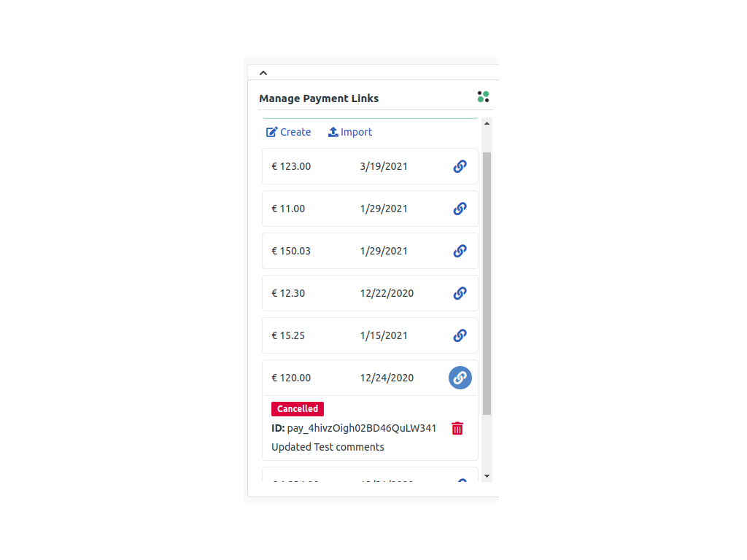The image size is (747, 560).
Task: Collapse the panel using the top chevron
Action: coord(263,72)
